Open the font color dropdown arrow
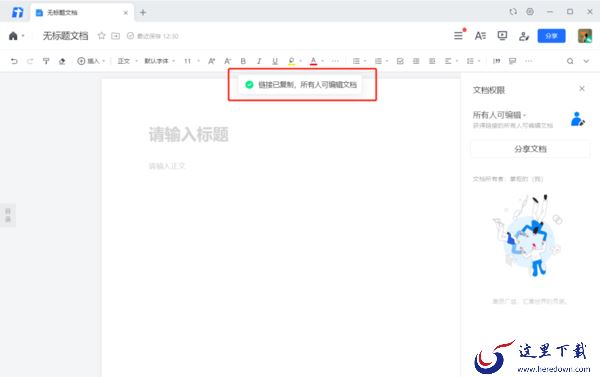600x377 pixels. coord(323,61)
